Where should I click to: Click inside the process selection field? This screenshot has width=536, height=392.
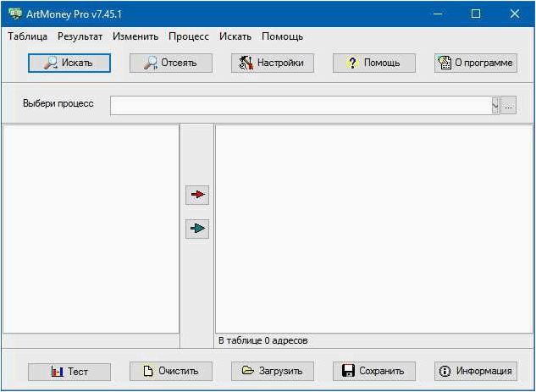pyautogui.click(x=301, y=106)
